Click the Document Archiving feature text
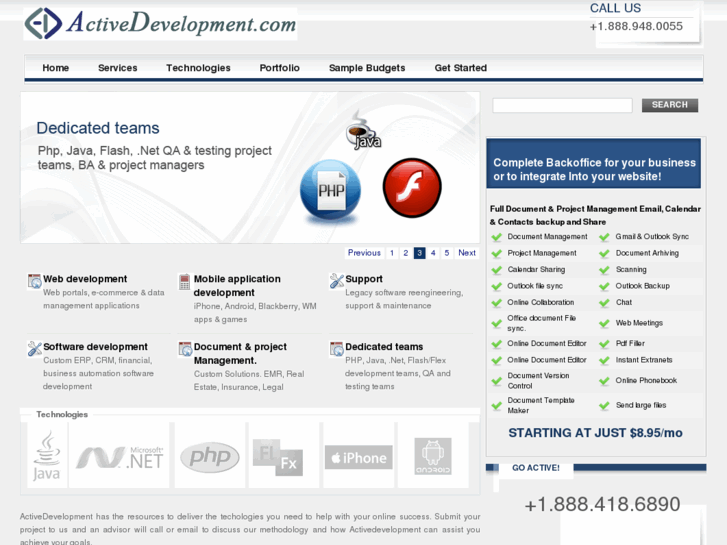The image size is (727, 545). (647, 253)
